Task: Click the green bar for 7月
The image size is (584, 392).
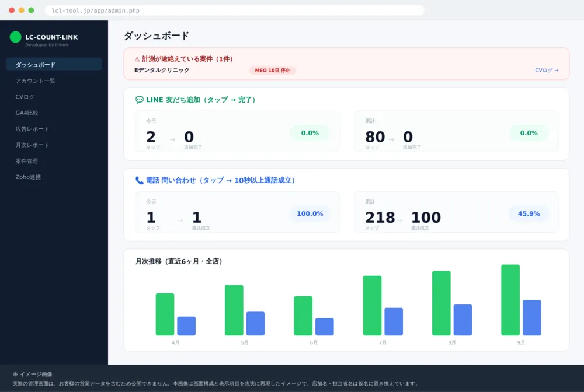Action: [x=373, y=305]
